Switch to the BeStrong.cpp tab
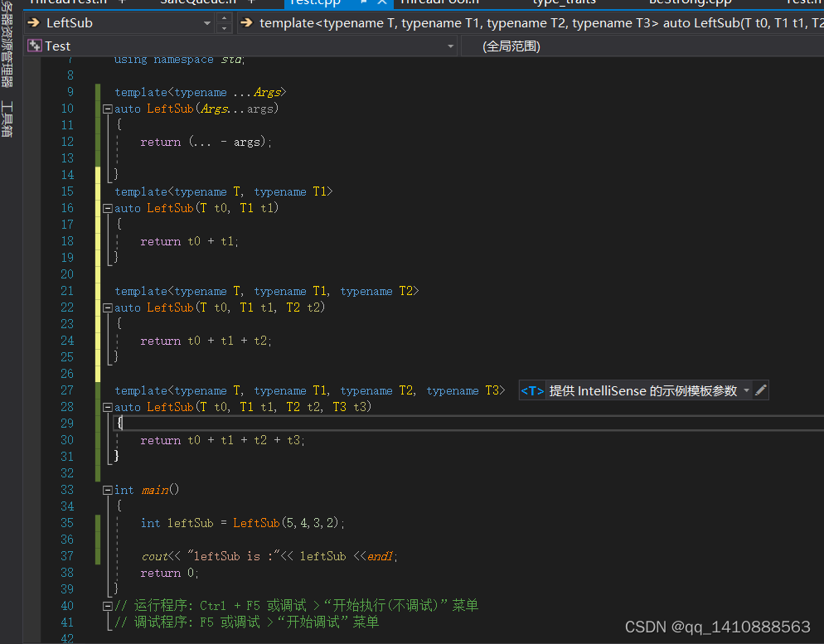824x644 pixels. [690, 2]
